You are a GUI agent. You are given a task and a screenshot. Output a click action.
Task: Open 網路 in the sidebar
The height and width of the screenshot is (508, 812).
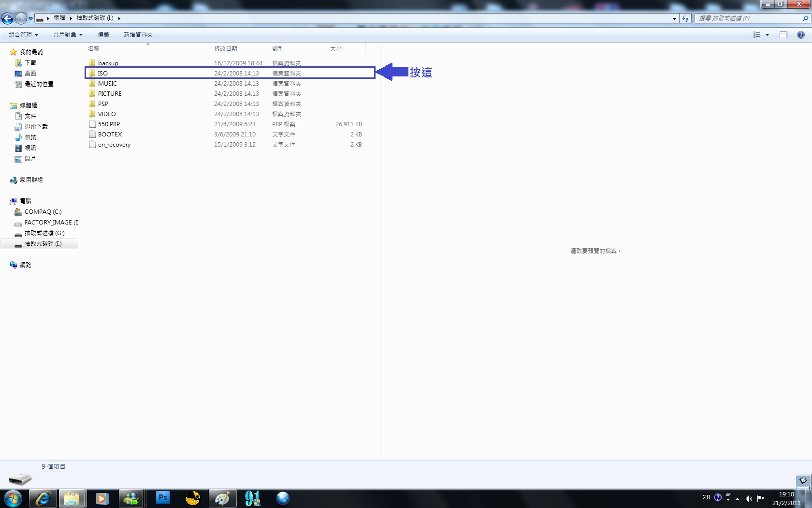[x=21, y=265]
